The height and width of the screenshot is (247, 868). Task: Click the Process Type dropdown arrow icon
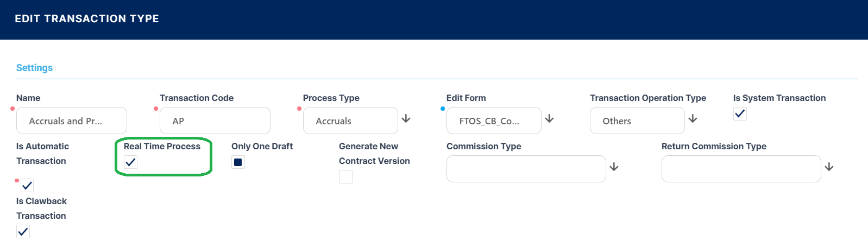tap(406, 119)
